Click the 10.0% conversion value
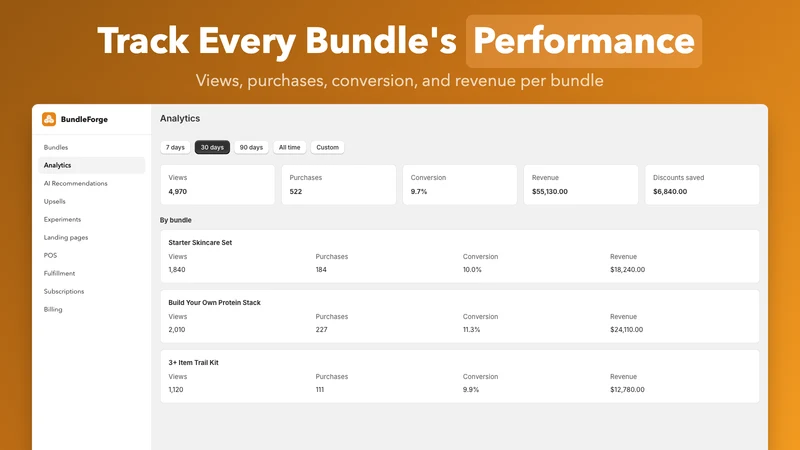Viewport: 800px width, 450px height. tap(472, 270)
